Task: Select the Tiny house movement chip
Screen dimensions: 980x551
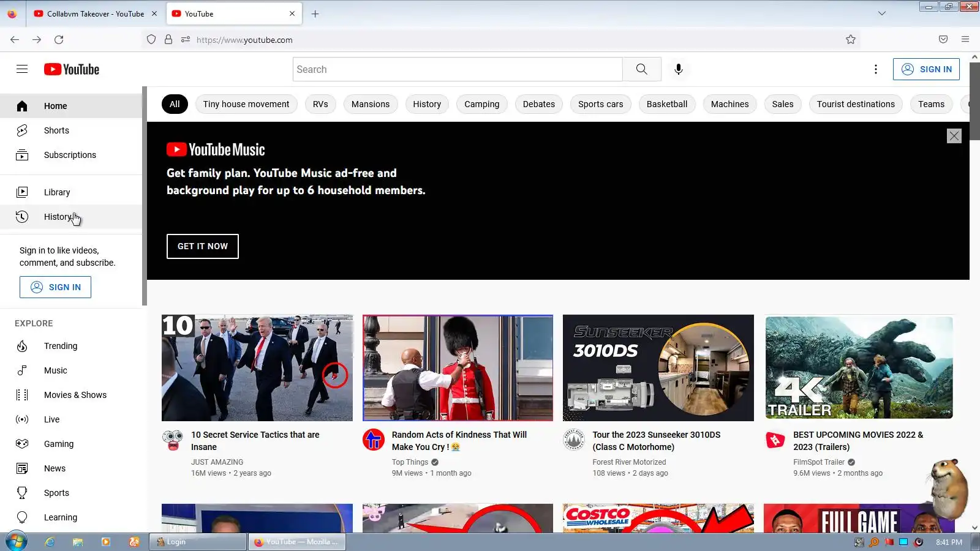Action: coord(246,104)
